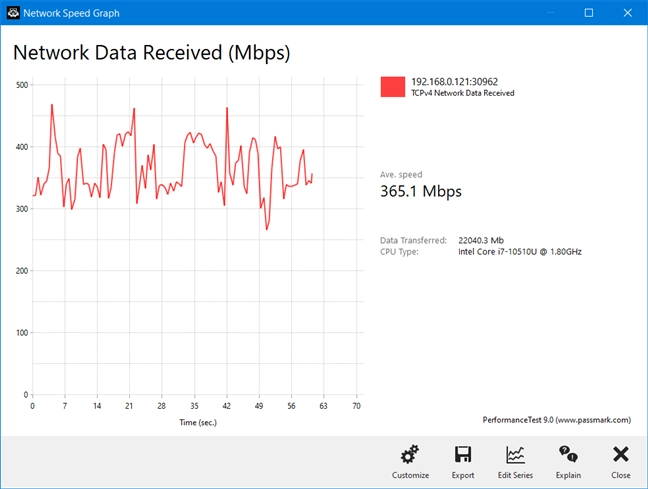Click the 70 x-axis tick label
Screen dimensions: 648x489
(x=356, y=406)
